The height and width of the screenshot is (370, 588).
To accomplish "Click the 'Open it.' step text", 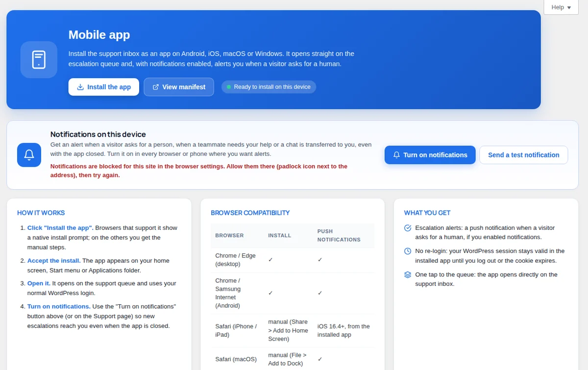I will (39, 283).
